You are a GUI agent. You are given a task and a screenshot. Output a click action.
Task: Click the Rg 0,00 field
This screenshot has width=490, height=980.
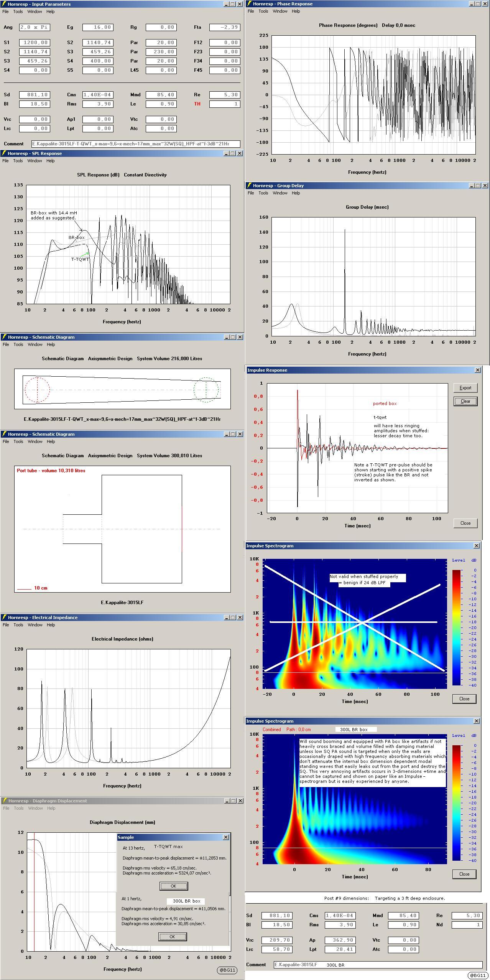[161, 27]
